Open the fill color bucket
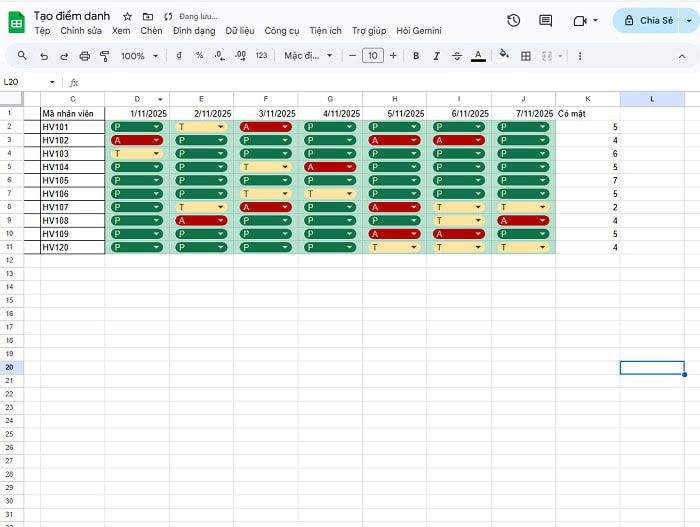 (504, 55)
